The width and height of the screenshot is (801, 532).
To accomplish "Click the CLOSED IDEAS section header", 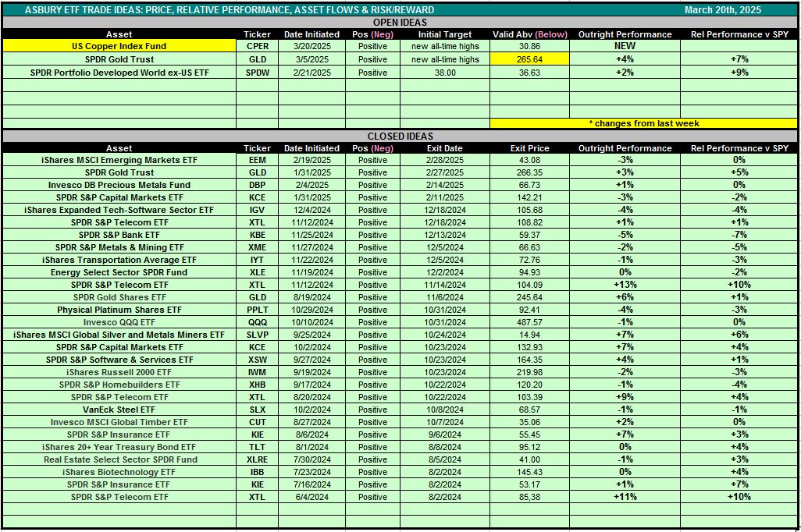I will (x=400, y=136).
